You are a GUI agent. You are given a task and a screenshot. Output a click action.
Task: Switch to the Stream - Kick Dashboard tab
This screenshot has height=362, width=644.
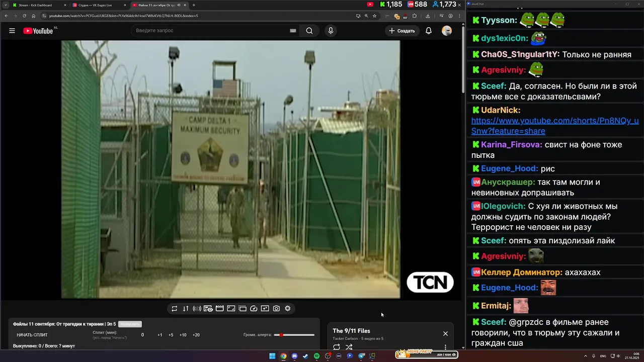(39, 5)
